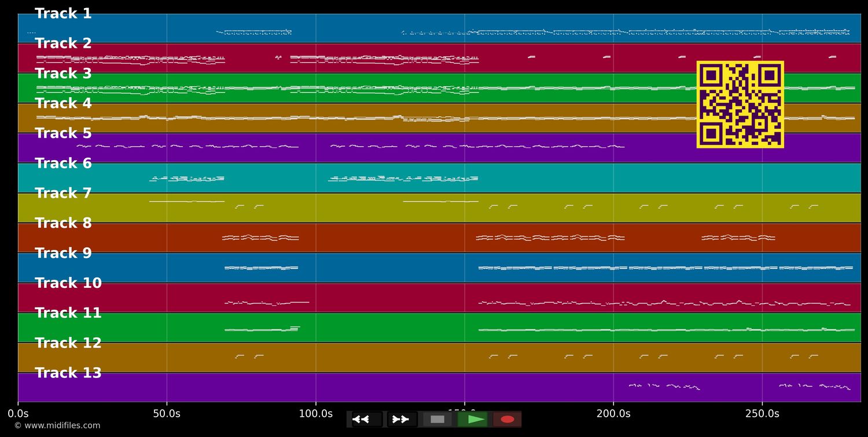Click the Track 8 label
868x437 pixels.
(63, 223)
